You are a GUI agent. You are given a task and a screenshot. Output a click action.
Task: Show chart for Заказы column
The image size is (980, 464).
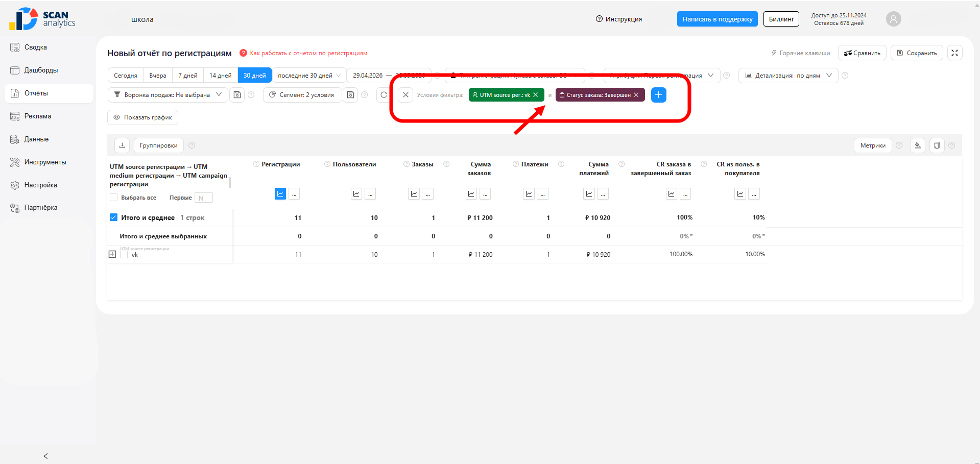point(414,194)
